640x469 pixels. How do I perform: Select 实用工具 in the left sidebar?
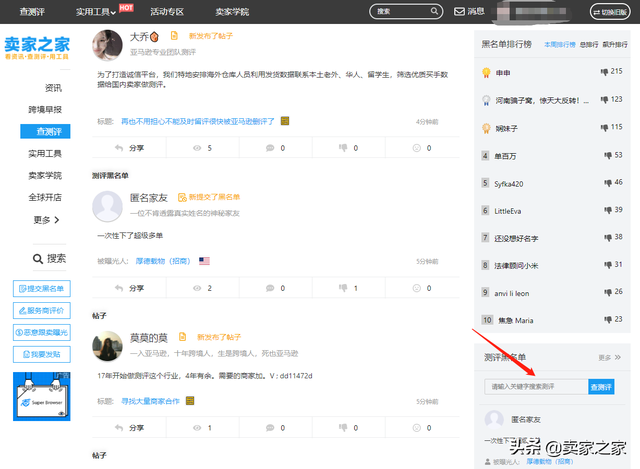coord(45,153)
